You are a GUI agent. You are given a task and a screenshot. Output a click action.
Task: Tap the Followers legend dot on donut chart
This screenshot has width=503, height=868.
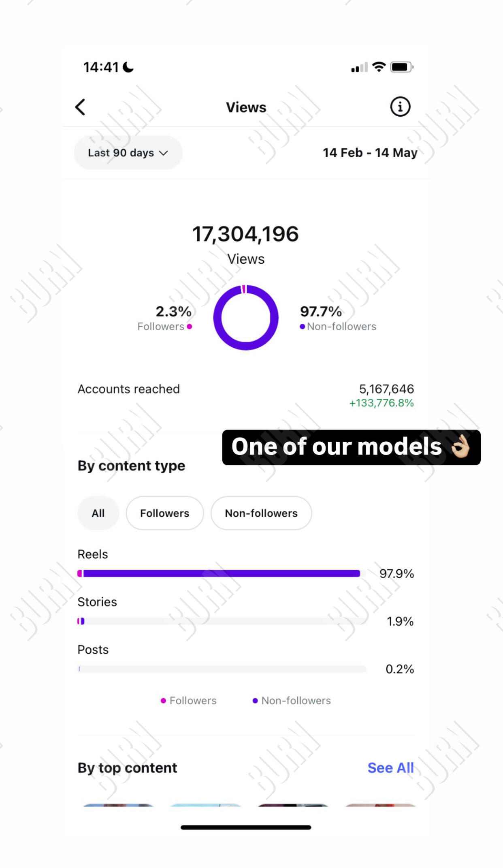pos(189,327)
